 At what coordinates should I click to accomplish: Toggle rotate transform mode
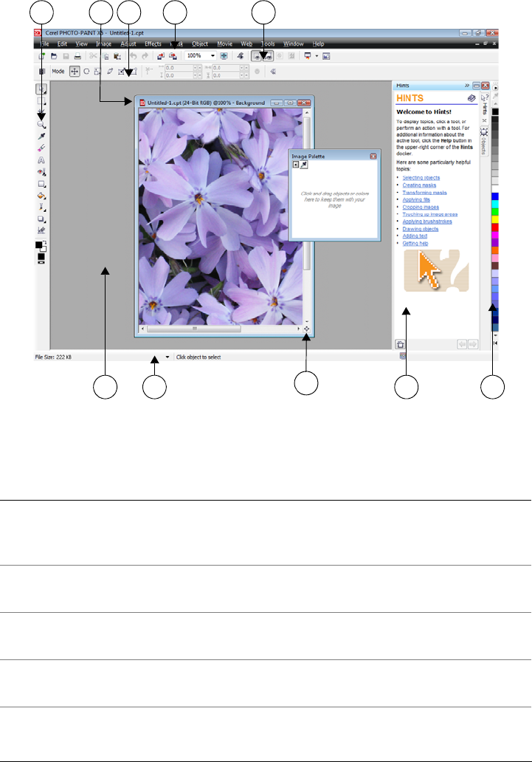86,72
